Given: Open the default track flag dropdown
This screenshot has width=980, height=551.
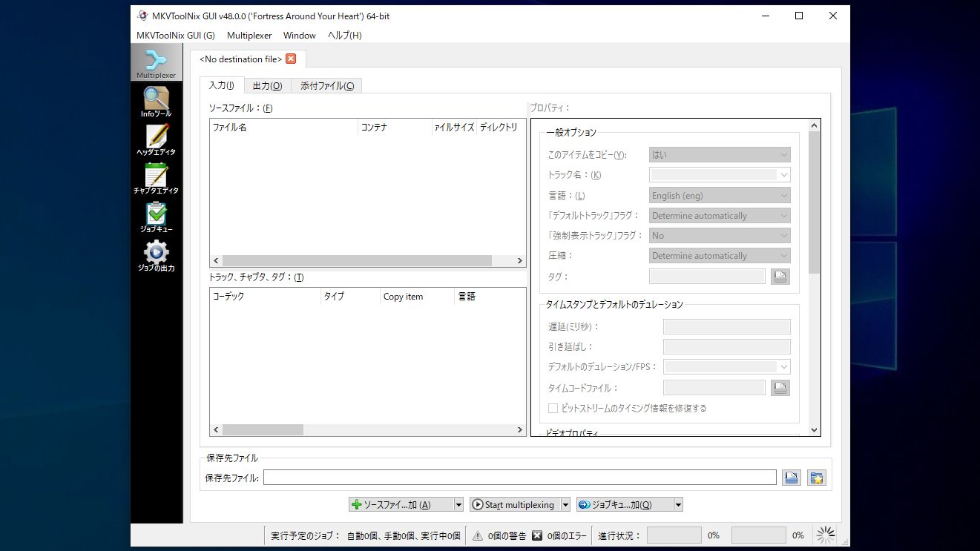Looking at the screenshot, I should 720,216.
